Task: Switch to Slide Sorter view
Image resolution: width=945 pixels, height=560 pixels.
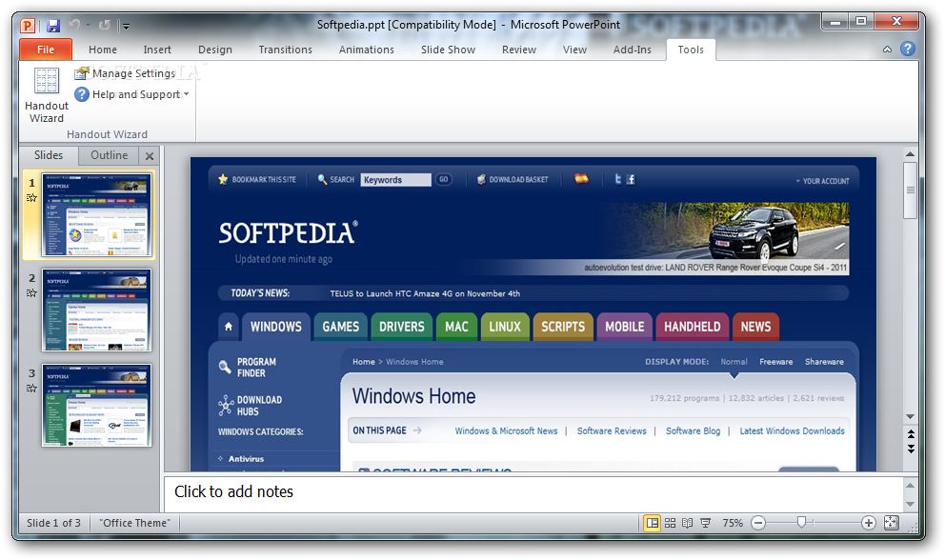Action: [671, 523]
